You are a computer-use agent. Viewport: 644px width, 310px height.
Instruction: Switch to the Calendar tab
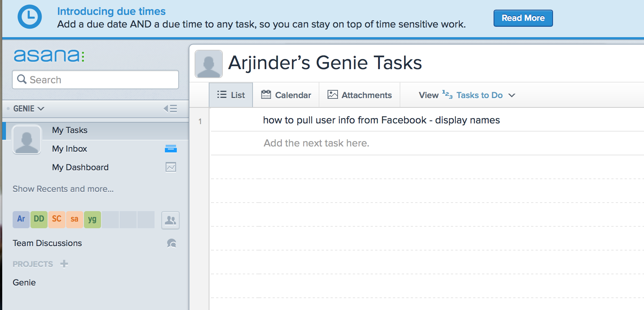click(286, 95)
